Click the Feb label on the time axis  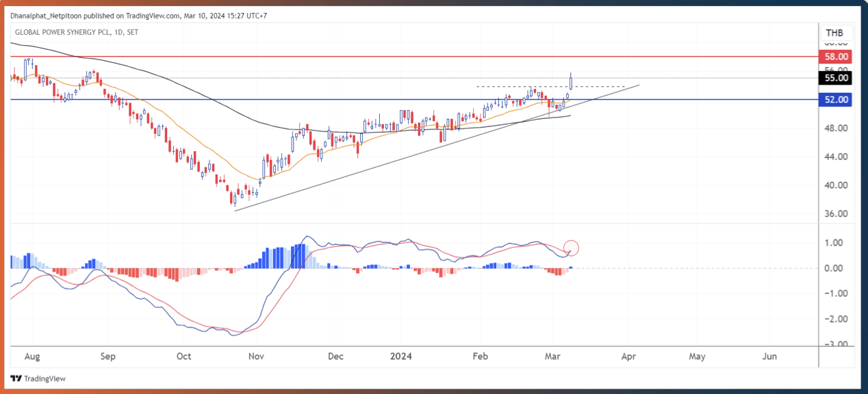tap(481, 356)
